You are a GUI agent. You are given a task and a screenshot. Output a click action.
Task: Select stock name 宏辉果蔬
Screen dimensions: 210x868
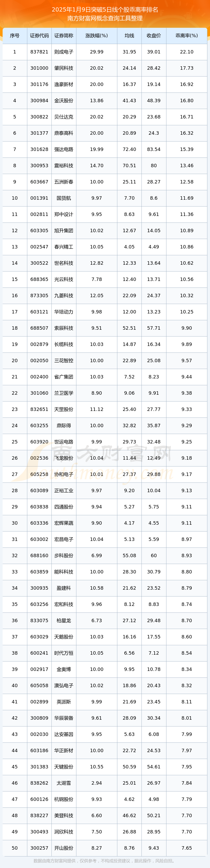[x=64, y=523]
